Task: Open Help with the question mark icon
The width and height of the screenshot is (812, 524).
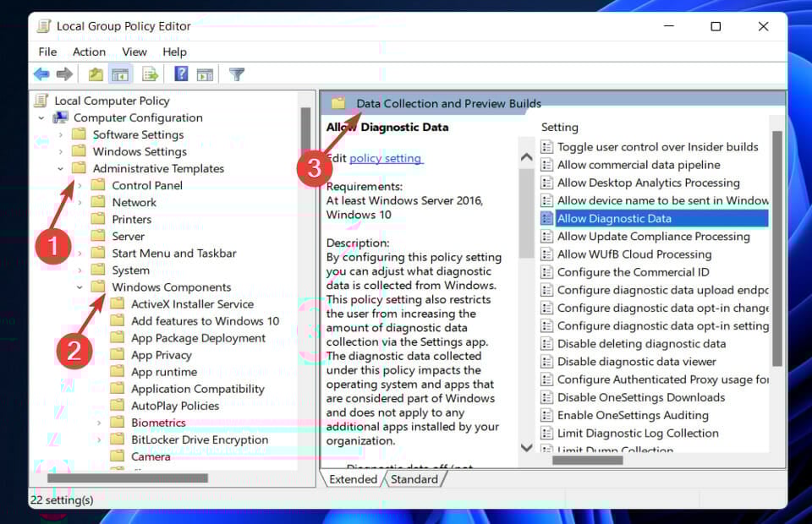Action: [x=181, y=74]
